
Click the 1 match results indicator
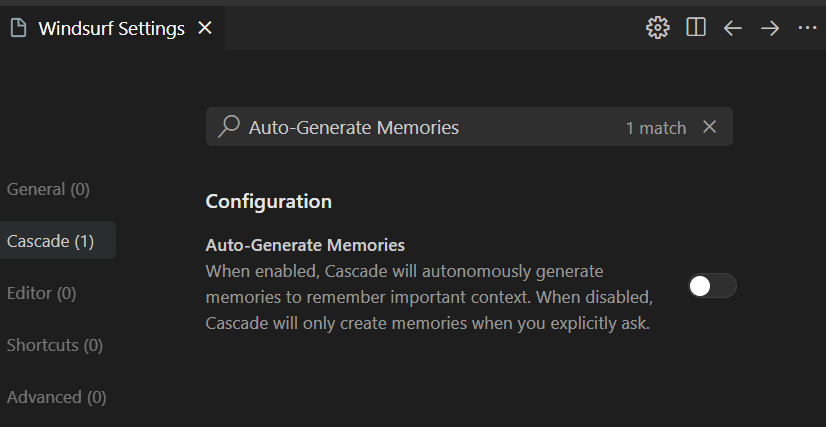click(x=656, y=128)
